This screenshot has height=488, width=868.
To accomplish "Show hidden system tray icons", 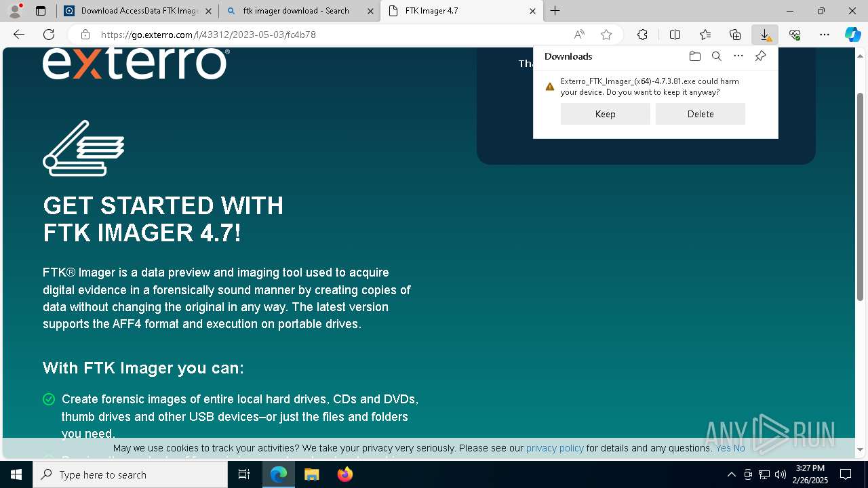I will tap(731, 474).
